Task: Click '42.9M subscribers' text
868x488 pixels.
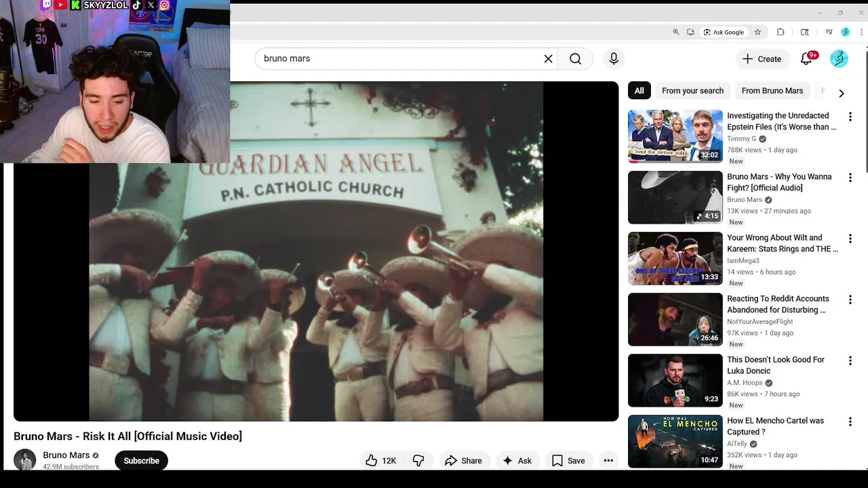Action: coord(71,466)
